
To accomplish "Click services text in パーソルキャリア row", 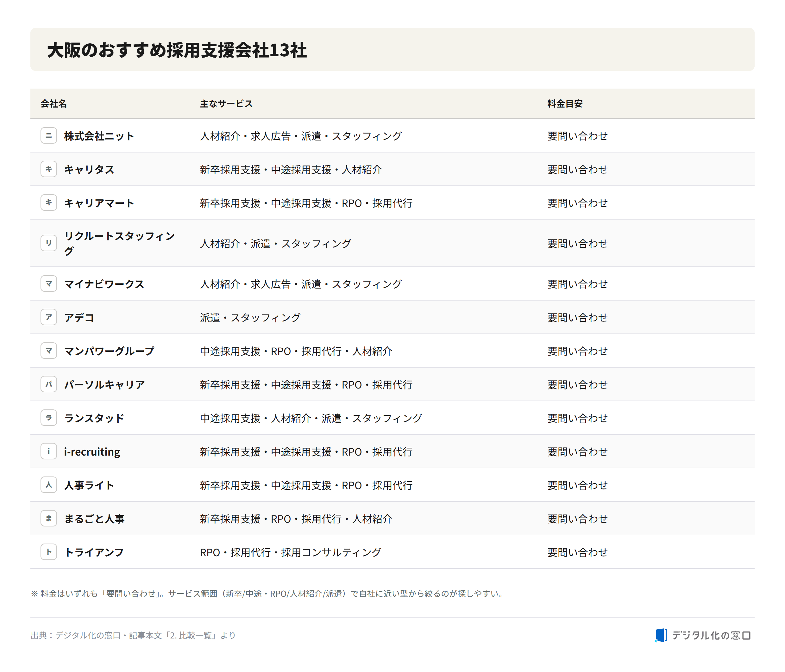I will click(x=306, y=385).
